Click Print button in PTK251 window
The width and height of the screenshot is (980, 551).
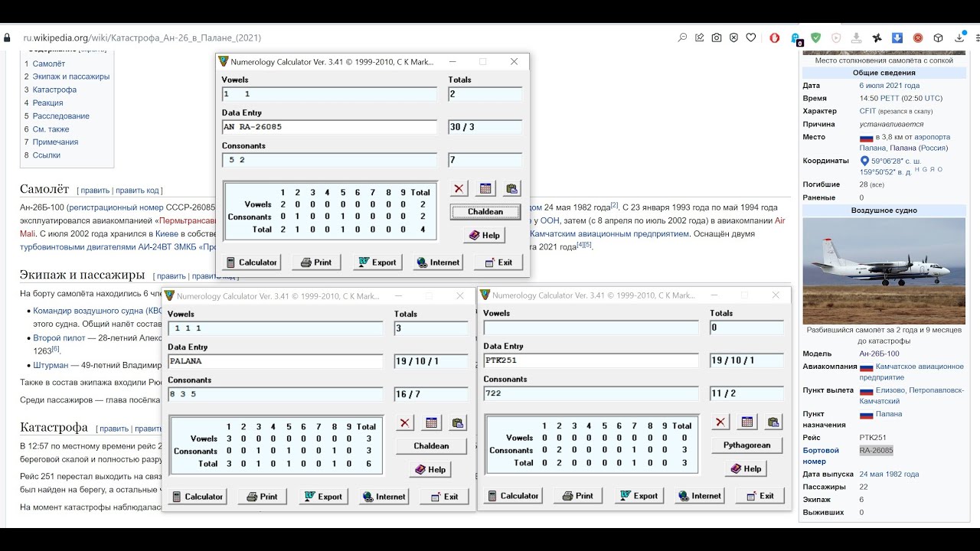[578, 496]
